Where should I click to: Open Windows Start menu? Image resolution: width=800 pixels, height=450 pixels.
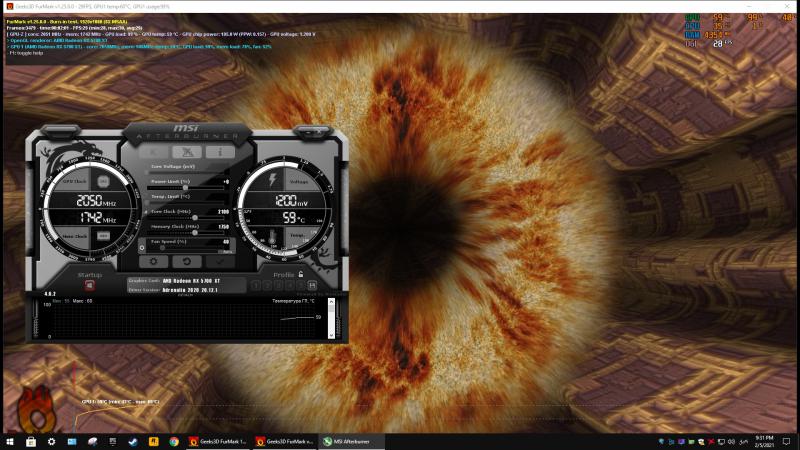(9, 441)
